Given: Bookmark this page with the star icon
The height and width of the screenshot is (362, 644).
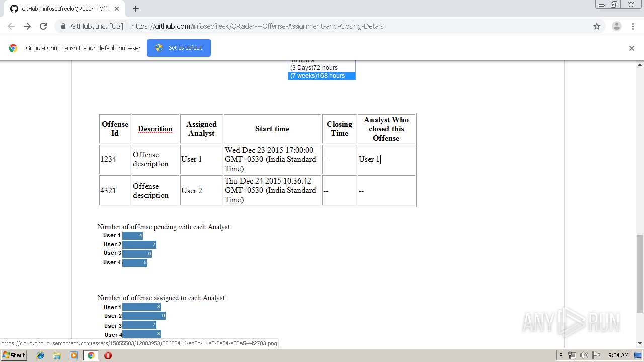Looking at the screenshot, I should click(597, 26).
